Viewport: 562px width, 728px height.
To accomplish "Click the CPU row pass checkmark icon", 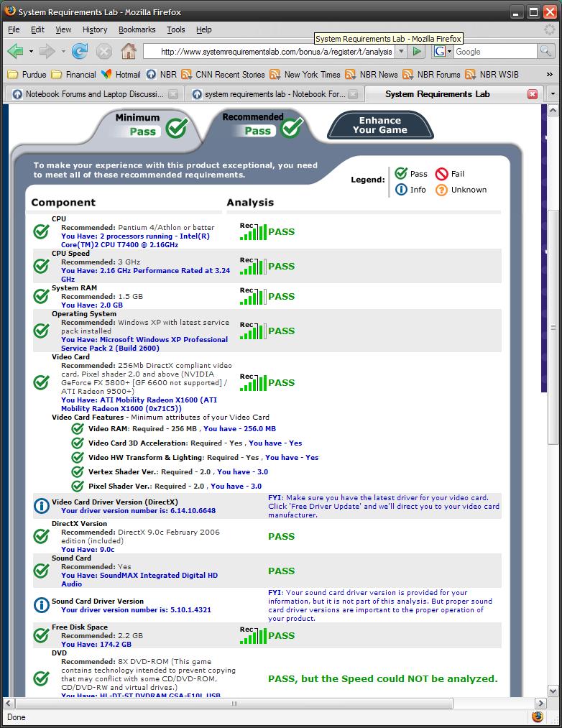I will [x=42, y=231].
